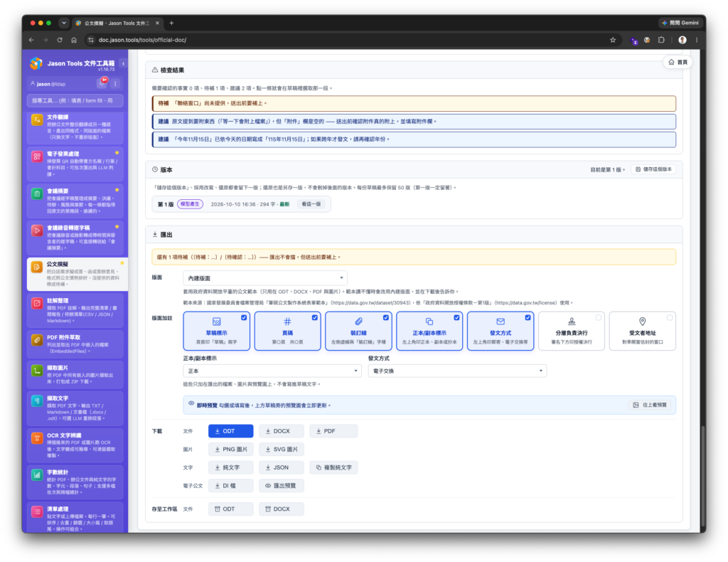Download the document as ODT
Viewport: 728px width, 562px height.
click(x=231, y=431)
